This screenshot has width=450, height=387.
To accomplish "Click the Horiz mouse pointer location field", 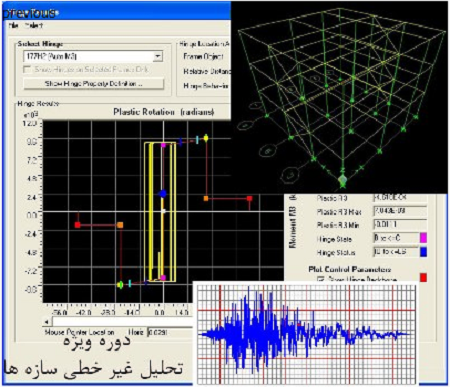I will 170,332.
